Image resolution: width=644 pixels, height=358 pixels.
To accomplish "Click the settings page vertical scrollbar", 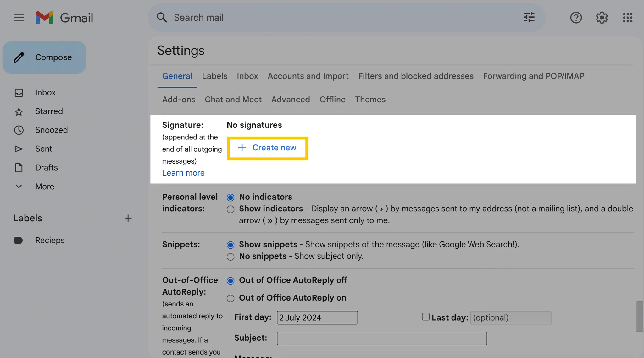I will 640,316.
